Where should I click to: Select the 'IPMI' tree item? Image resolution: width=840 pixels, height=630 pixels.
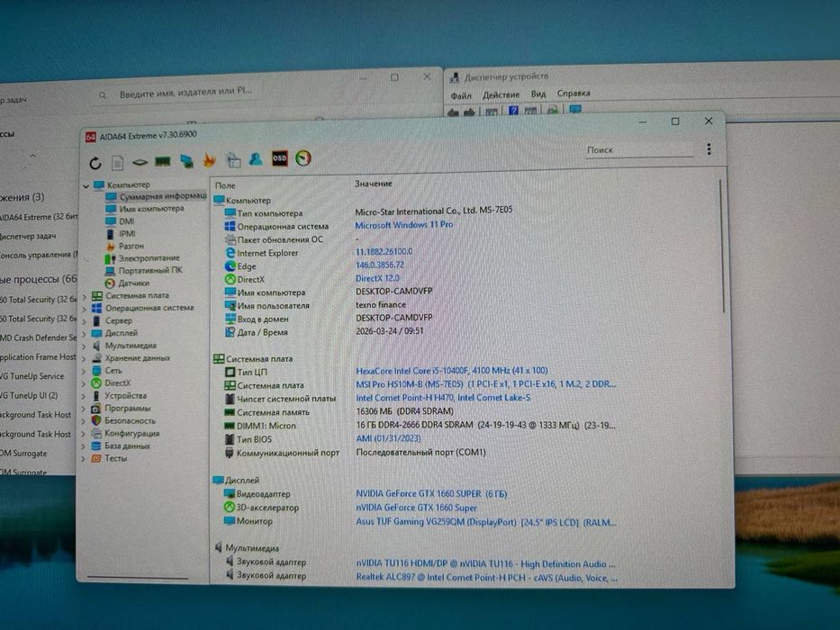(128, 234)
